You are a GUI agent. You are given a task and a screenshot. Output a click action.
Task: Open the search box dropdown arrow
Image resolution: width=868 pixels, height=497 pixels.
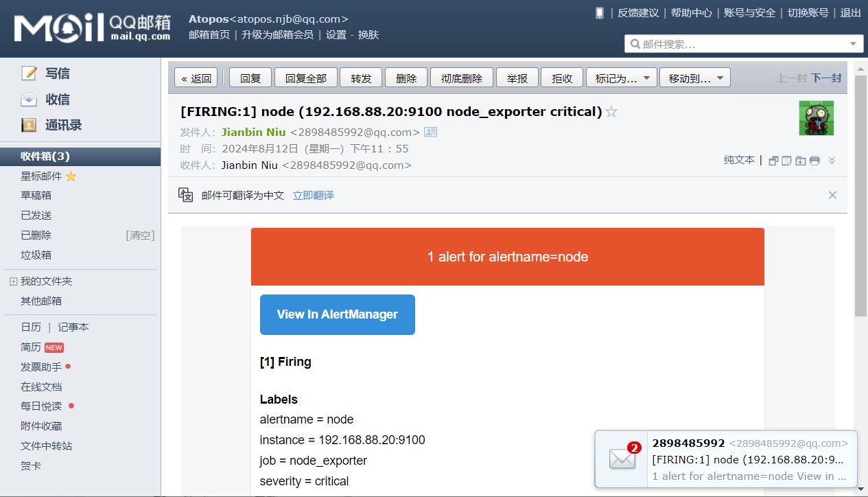point(854,44)
